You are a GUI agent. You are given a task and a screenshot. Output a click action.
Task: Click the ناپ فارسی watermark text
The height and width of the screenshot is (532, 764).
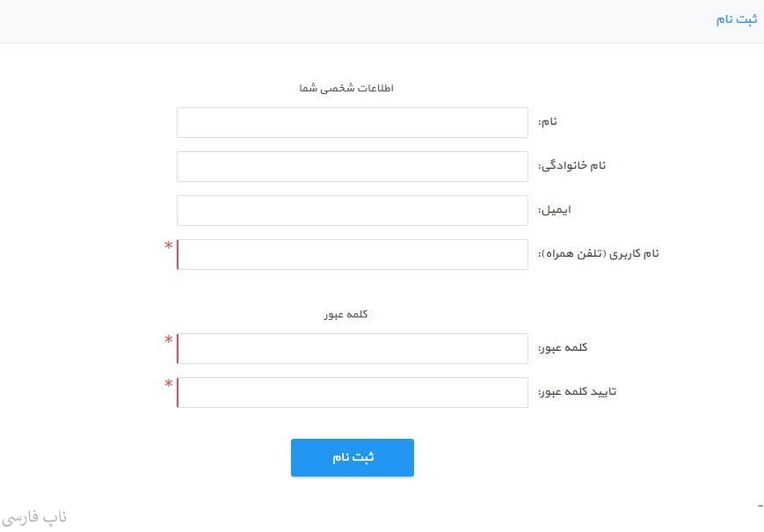[x=35, y=517]
